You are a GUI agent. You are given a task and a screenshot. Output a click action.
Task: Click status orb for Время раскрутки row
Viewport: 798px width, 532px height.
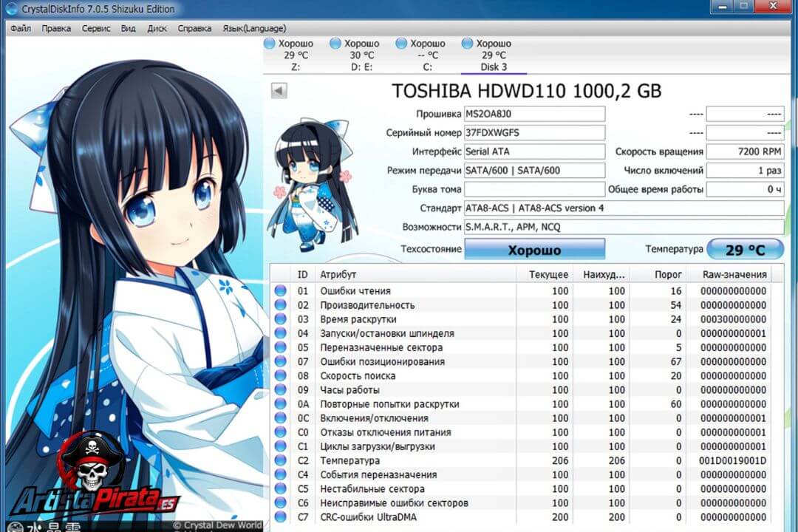(281, 319)
